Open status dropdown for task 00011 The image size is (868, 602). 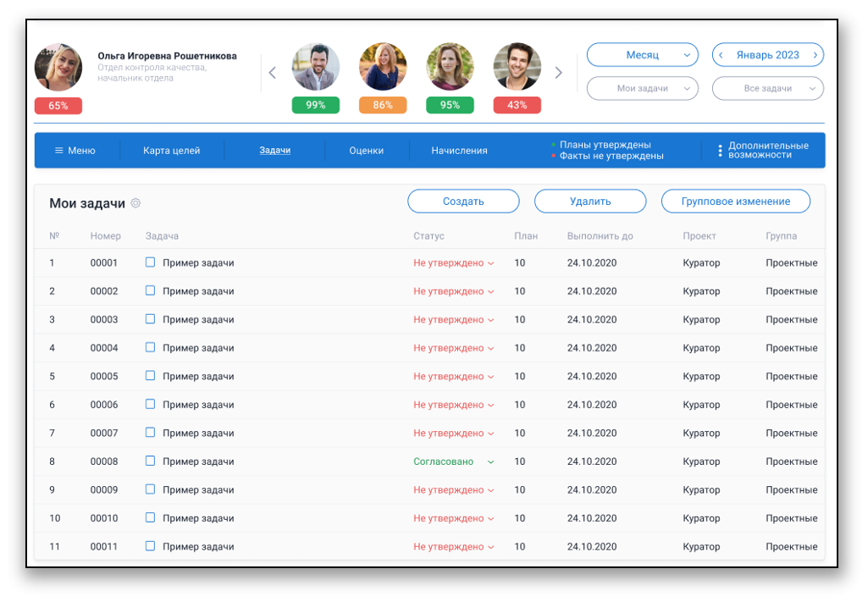point(453,547)
